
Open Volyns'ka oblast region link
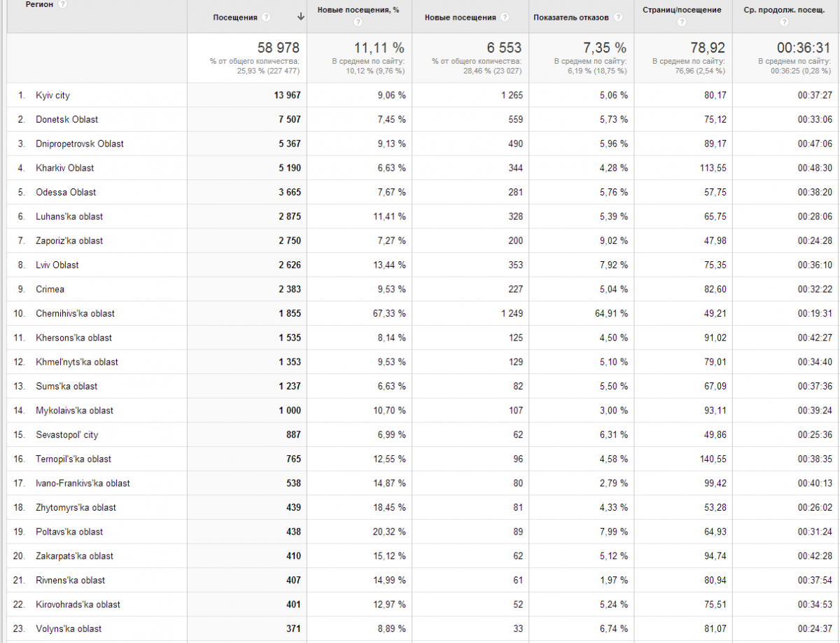69,629
